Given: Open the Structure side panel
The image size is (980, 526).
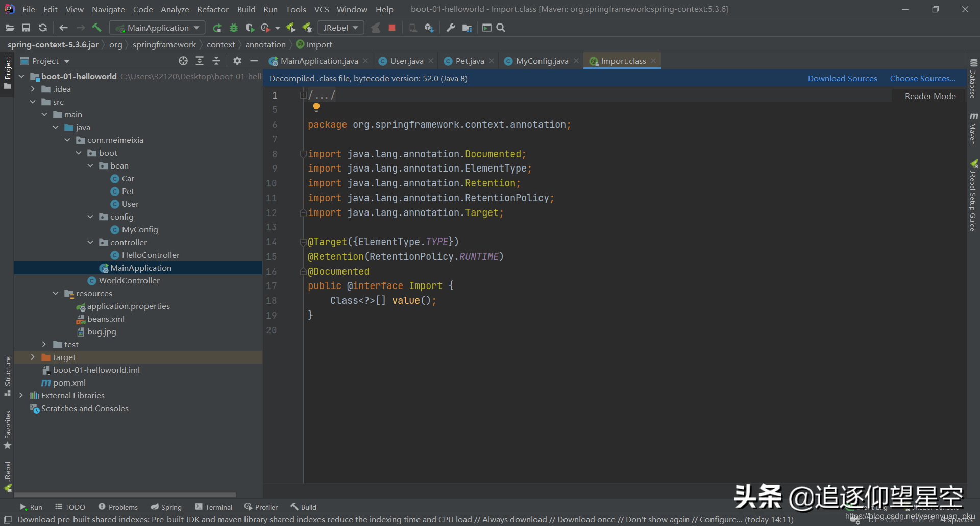Looking at the screenshot, I should point(7,376).
